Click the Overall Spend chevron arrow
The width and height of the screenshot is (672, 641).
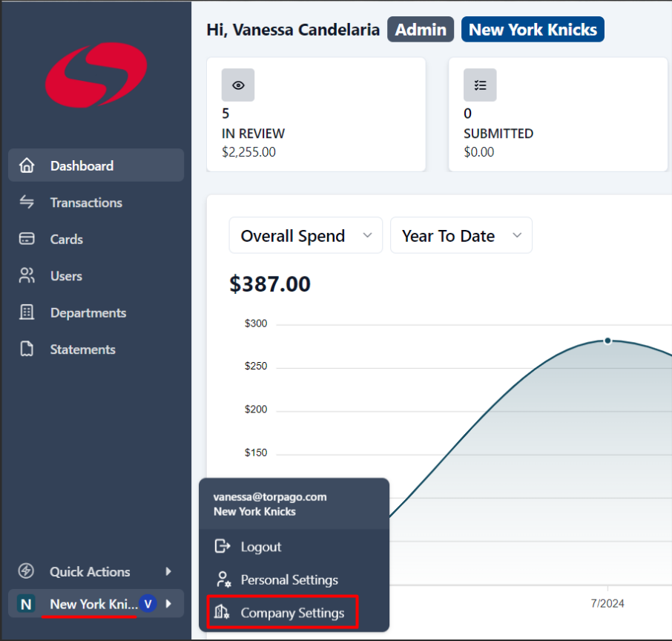(x=367, y=235)
